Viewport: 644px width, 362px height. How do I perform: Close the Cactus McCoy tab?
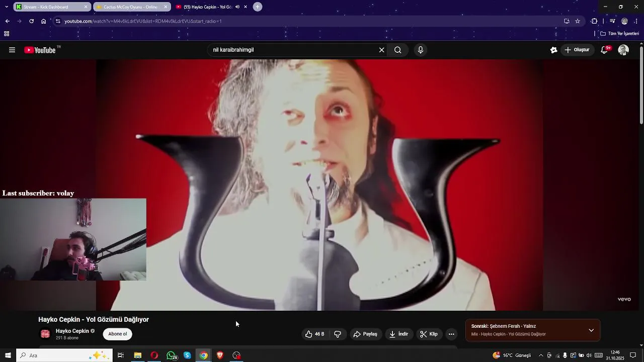click(x=166, y=7)
